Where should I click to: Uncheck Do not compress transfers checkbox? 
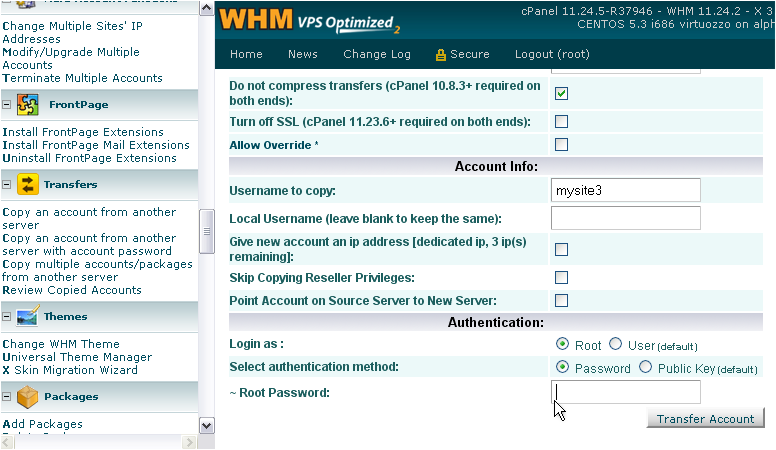pyautogui.click(x=561, y=93)
